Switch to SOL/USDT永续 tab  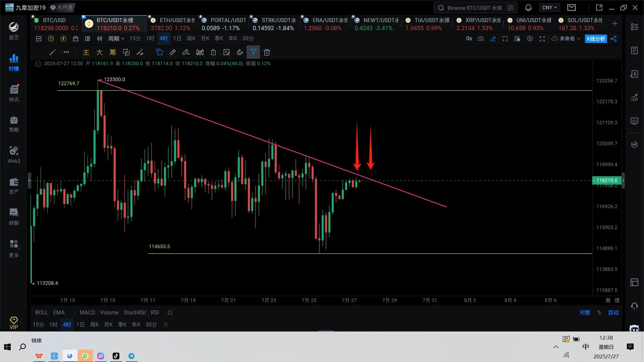coord(581,24)
